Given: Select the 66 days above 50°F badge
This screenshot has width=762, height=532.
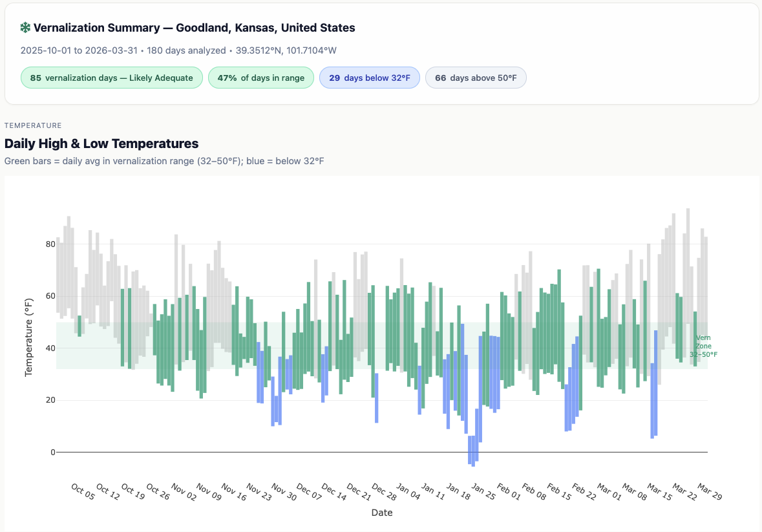Looking at the screenshot, I should (x=476, y=78).
